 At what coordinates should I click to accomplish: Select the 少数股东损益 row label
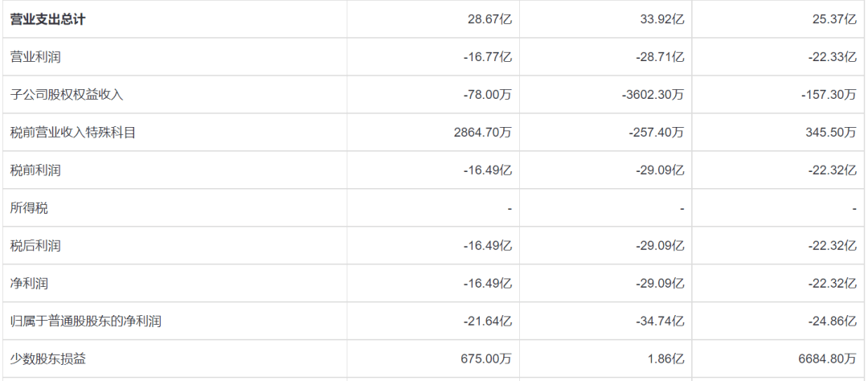(47, 359)
